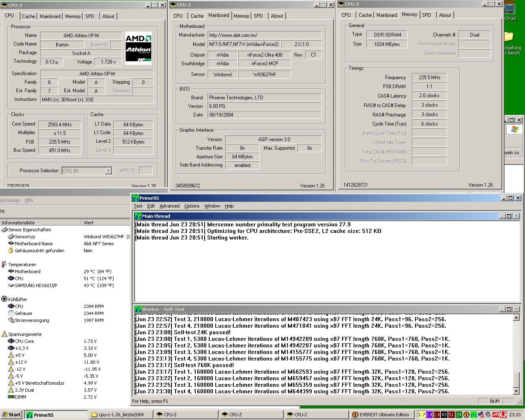Select the About tab in Memory CPU-Z window
Image resolution: width=525 pixels, height=420 pixels.
[445, 15]
